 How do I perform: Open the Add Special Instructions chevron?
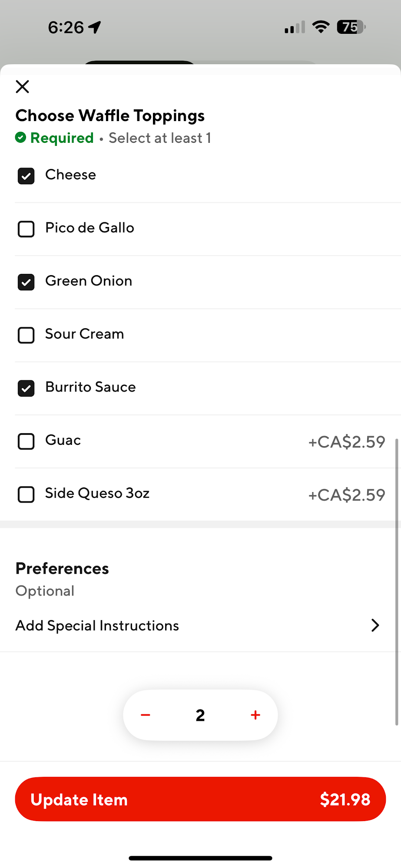pyautogui.click(x=375, y=625)
